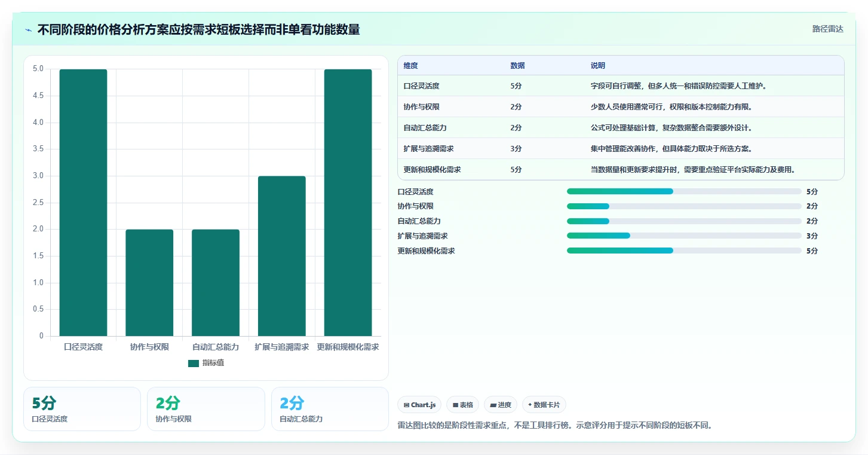
Task: Click the blue icon before the page title
Action: 29,30
